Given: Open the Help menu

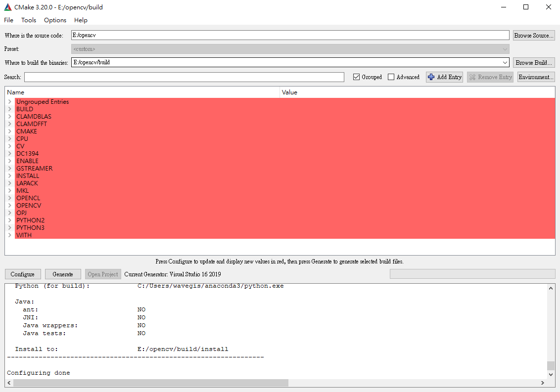Looking at the screenshot, I should tap(81, 20).
